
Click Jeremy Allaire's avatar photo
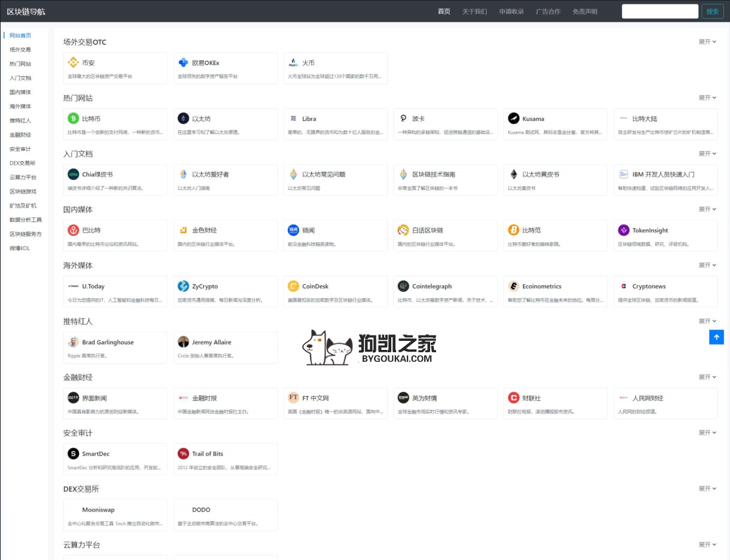coord(183,342)
